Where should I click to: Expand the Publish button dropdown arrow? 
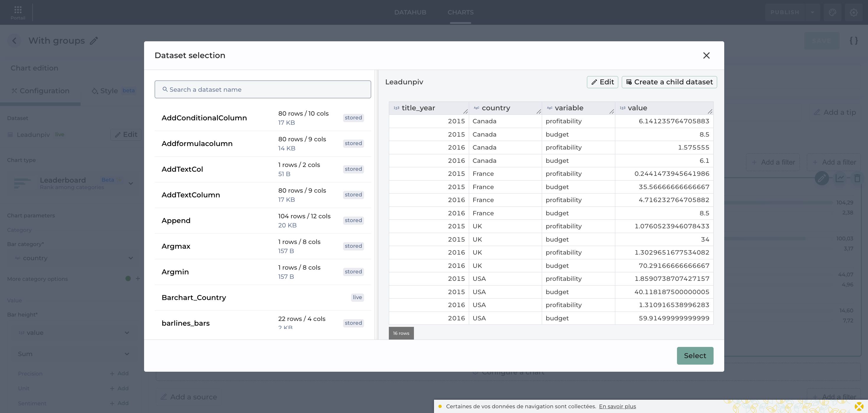click(812, 12)
